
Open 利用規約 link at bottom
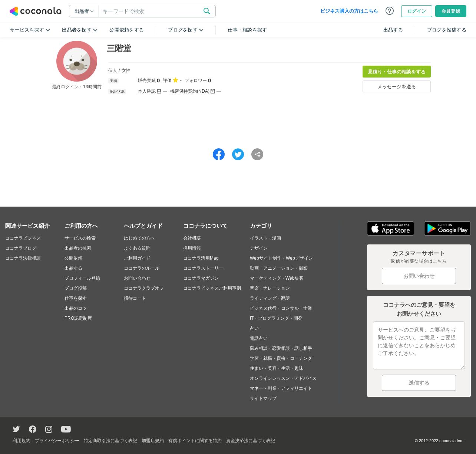pos(22,441)
